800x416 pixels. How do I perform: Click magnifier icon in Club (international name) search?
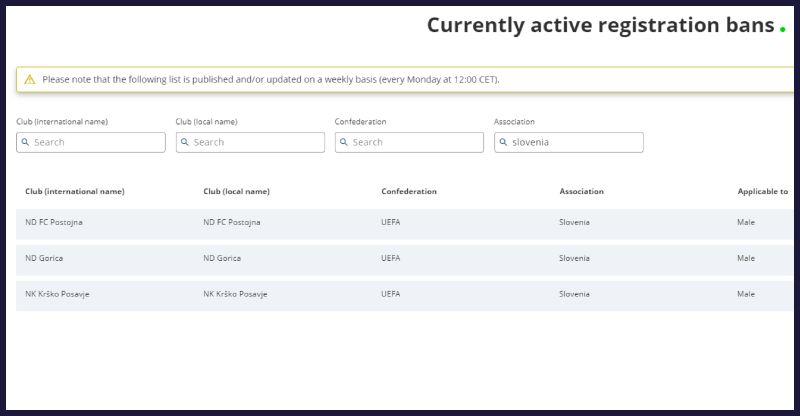[x=26, y=143]
